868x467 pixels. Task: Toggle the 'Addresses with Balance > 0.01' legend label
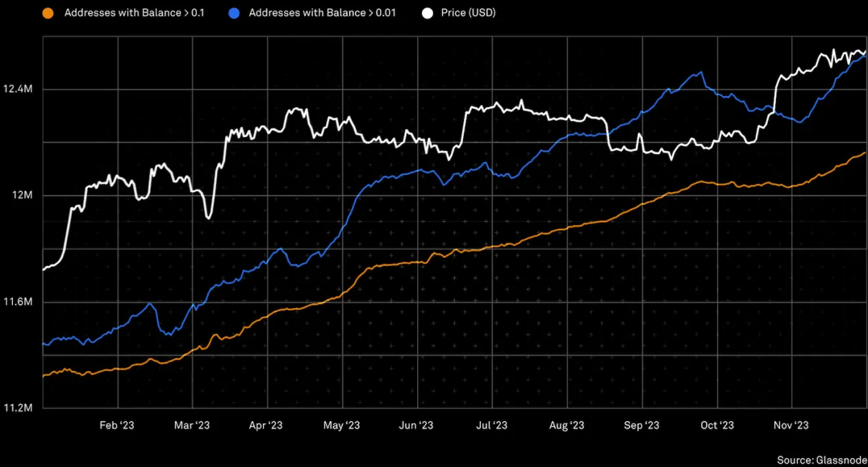322,12
